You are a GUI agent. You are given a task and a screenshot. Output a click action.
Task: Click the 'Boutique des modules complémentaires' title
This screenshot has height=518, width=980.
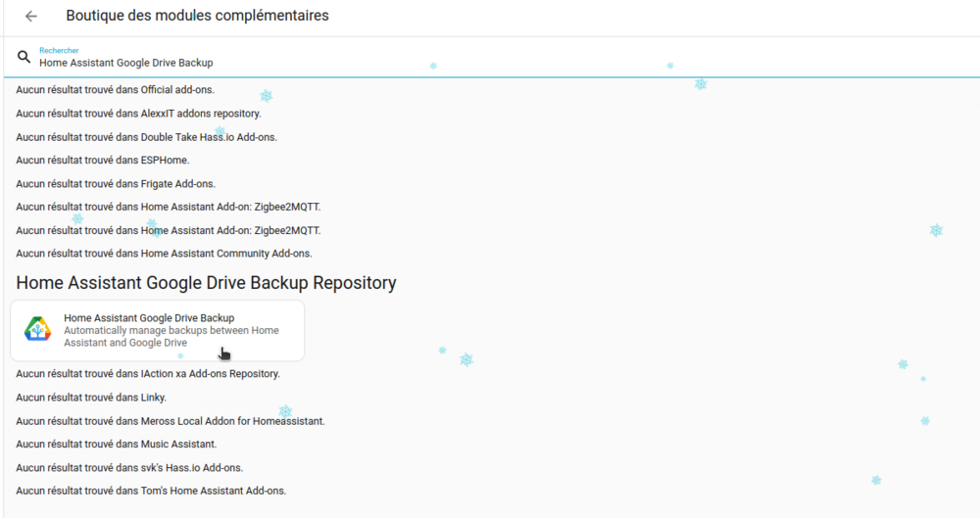point(198,16)
